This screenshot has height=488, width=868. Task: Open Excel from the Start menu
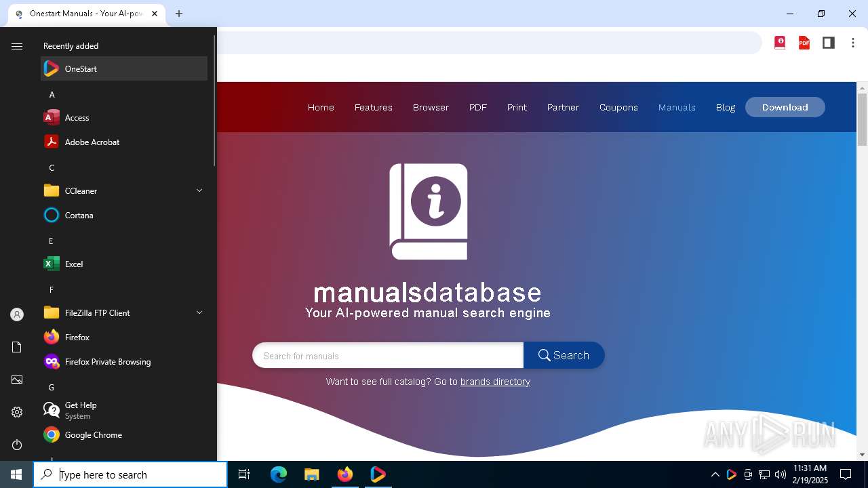click(x=124, y=264)
